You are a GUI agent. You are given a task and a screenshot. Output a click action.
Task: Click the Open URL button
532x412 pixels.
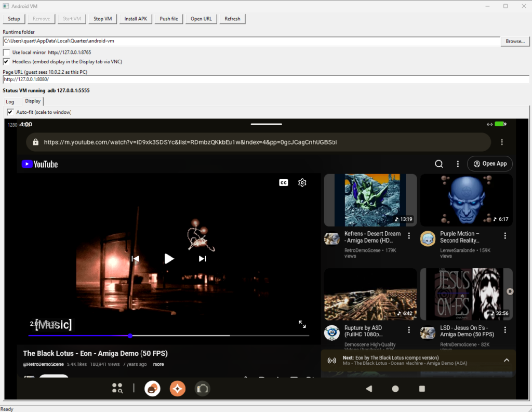[201, 19]
